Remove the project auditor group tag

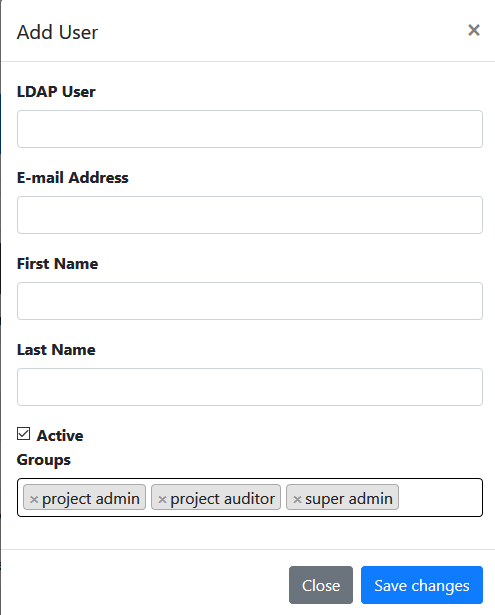coord(162,499)
